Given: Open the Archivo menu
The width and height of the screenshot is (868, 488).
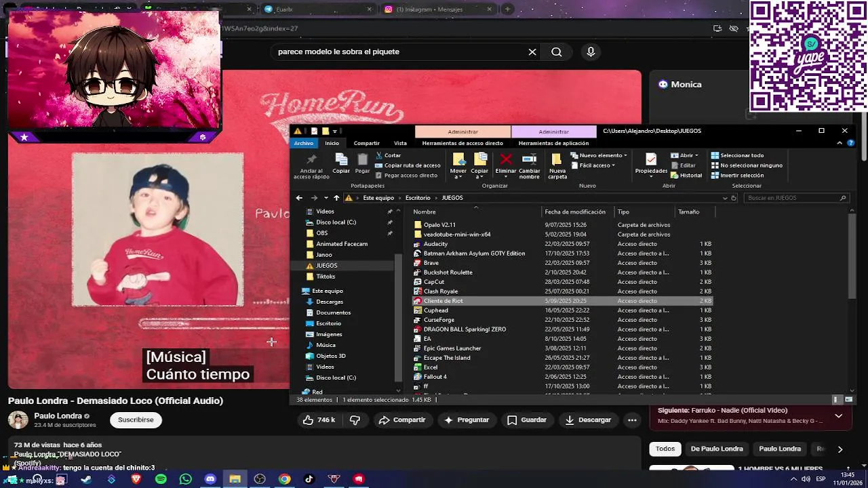Looking at the screenshot, I should pyautogui.click(x=304, y=143).
